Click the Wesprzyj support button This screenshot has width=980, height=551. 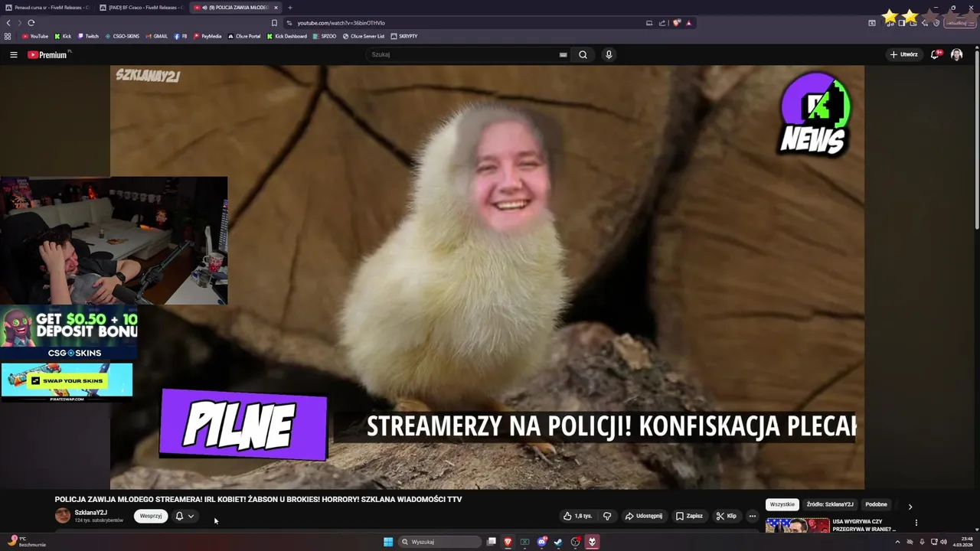tap(151, 516)
